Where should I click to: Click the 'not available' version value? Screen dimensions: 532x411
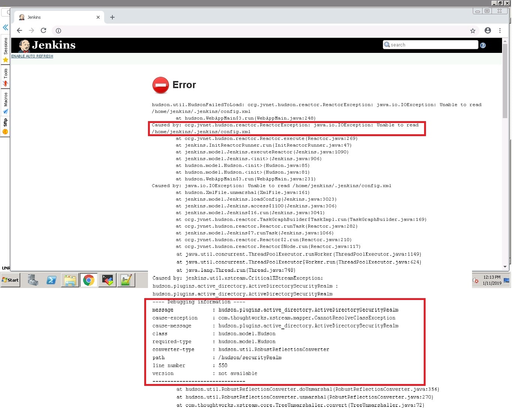pos(238,373)
